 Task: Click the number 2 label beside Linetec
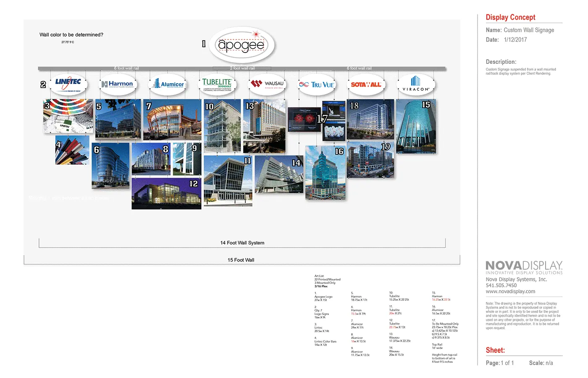click(x=43, y=84)
